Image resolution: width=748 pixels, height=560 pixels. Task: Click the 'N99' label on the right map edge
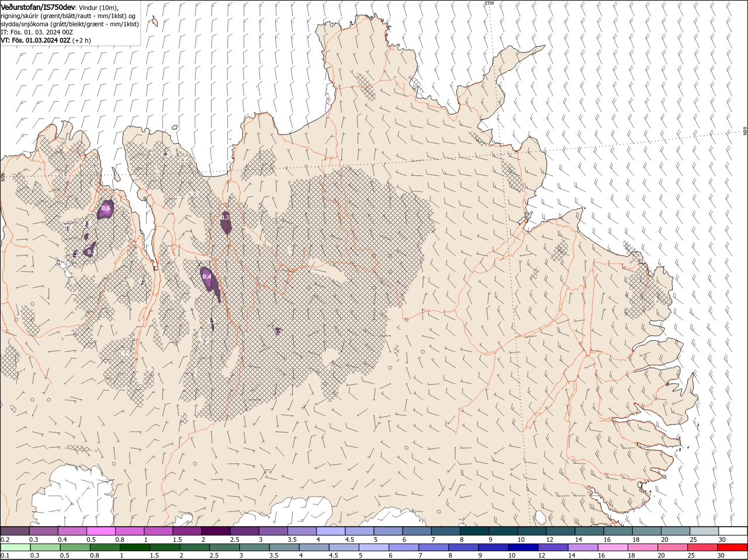tap(745, 132)
